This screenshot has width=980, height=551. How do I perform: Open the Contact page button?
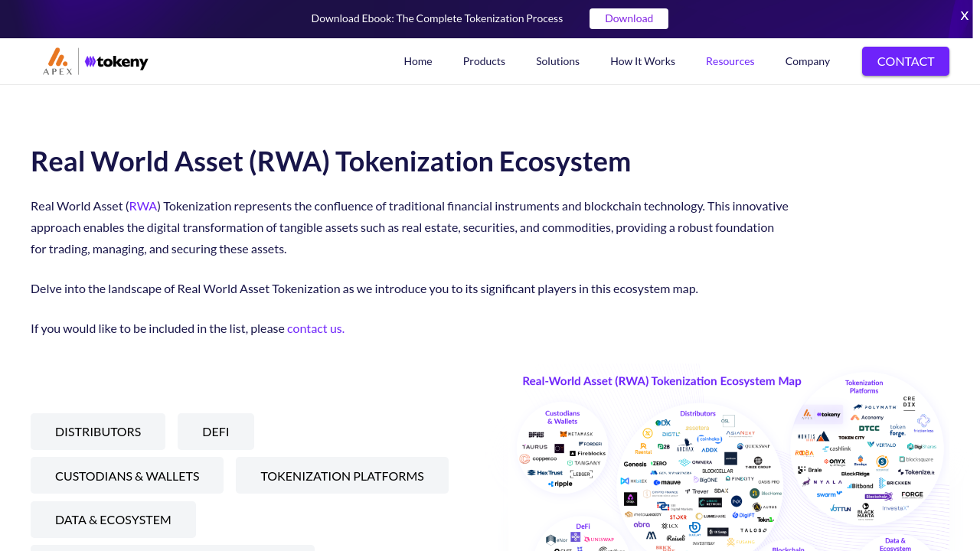pyautogui.click(x=906, y=61)
